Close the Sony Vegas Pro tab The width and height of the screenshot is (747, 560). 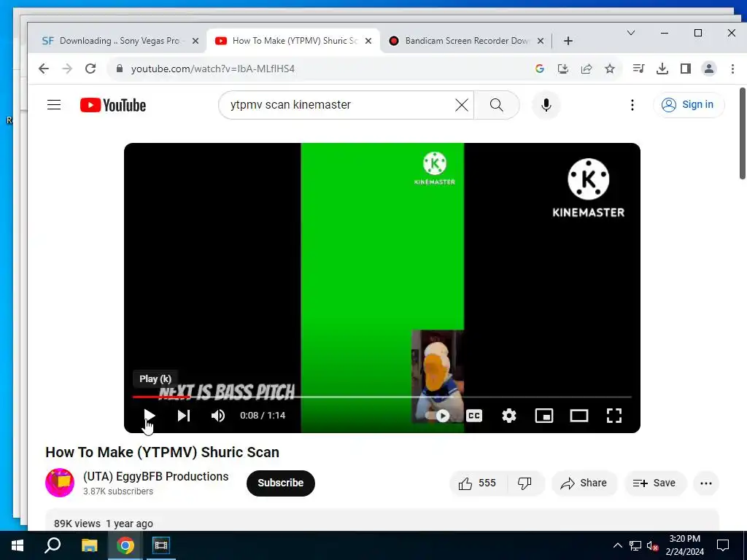196,41
